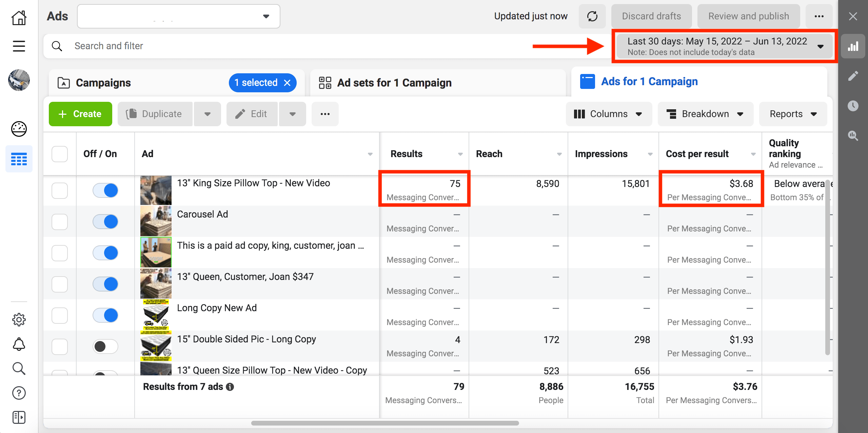
Task: Expand the Breakdown dropdown
Action: [705, 114]
